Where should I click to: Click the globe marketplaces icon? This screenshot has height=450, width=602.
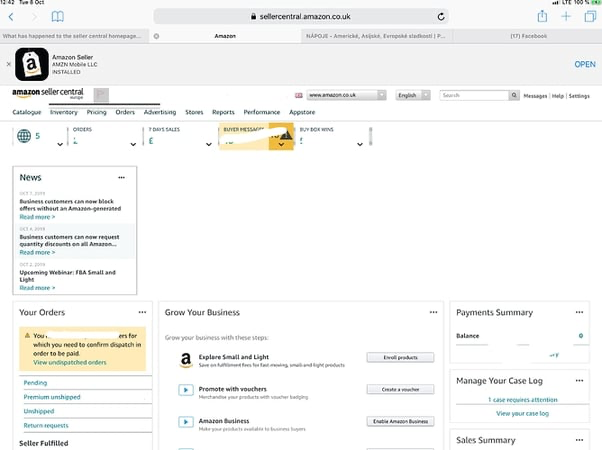click(24, 136)
